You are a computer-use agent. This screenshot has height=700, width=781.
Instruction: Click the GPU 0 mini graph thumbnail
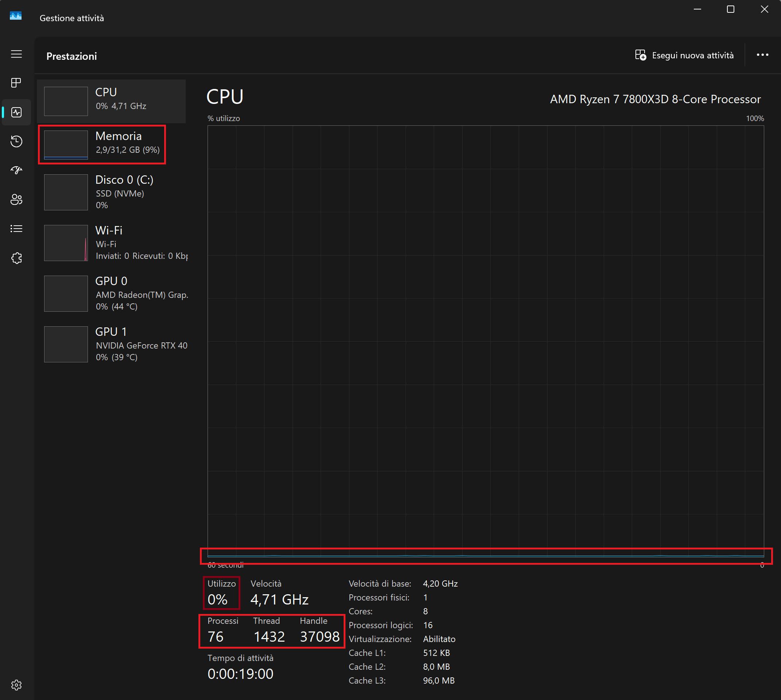[66, 293]
